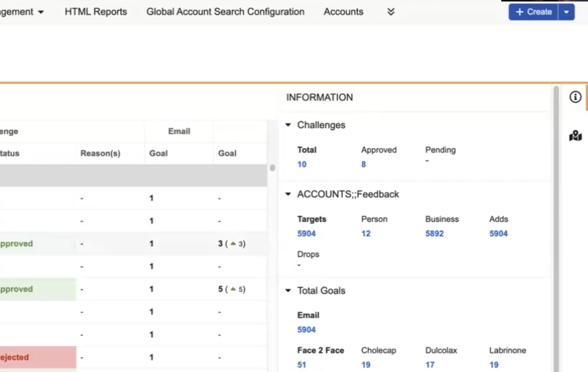The width and height of the screenshot is (588, 372).
Task: Open the HTML Reports tab
Action: [96, 12]
